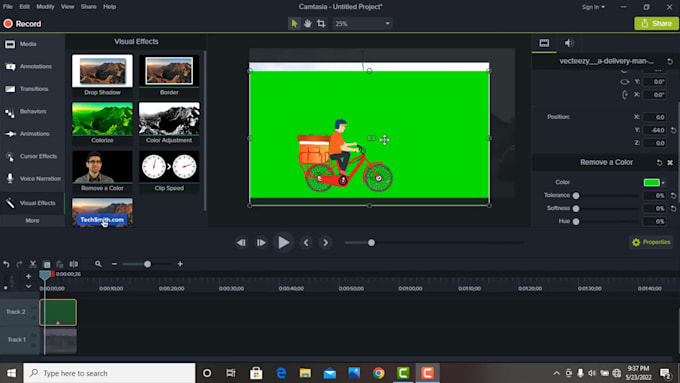
Task: Activate the crop tool
Action: click(x=321, y=23)
